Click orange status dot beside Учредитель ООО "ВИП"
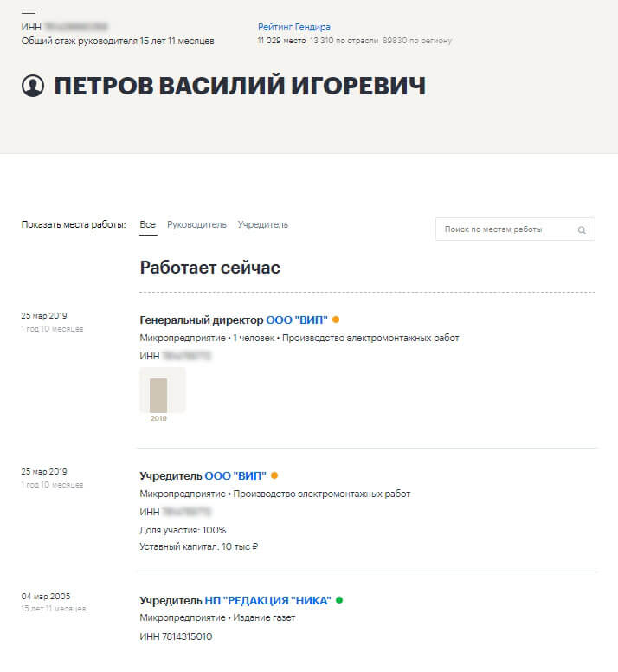 (x=274, y=475)
